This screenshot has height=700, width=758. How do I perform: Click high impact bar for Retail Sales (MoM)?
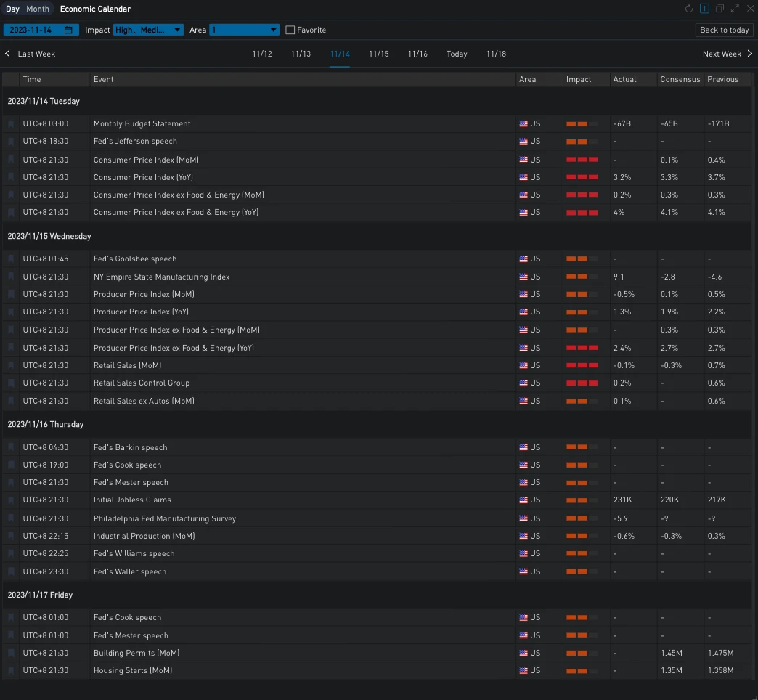(582, 365)
